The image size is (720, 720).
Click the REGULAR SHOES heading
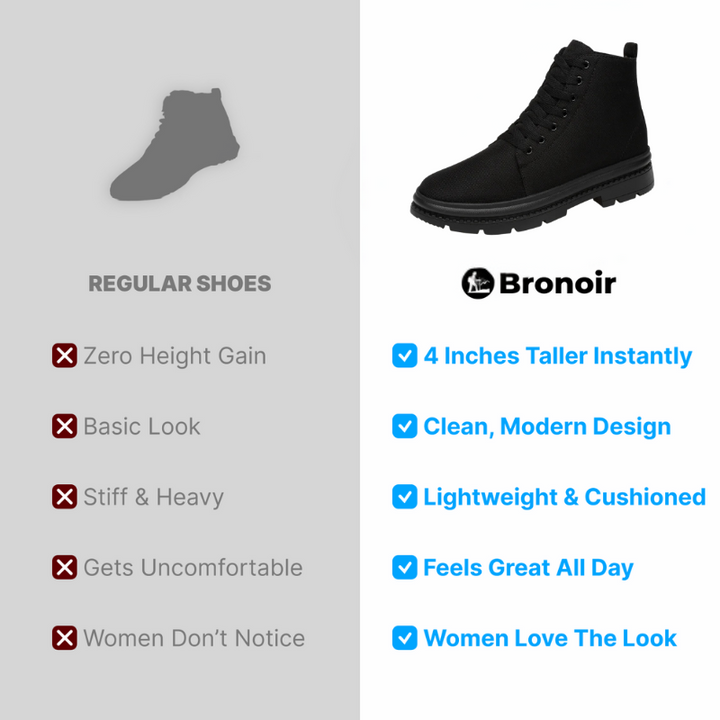pos(180,284)
